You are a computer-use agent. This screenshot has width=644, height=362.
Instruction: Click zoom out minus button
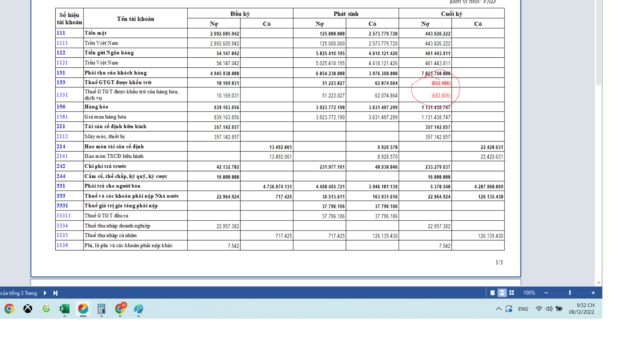coord(546,293)
